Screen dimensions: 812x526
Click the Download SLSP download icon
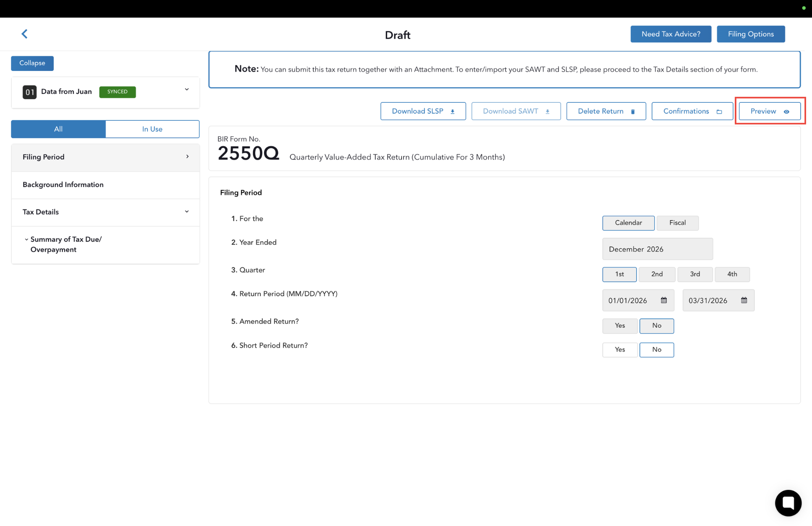point(453,112)
